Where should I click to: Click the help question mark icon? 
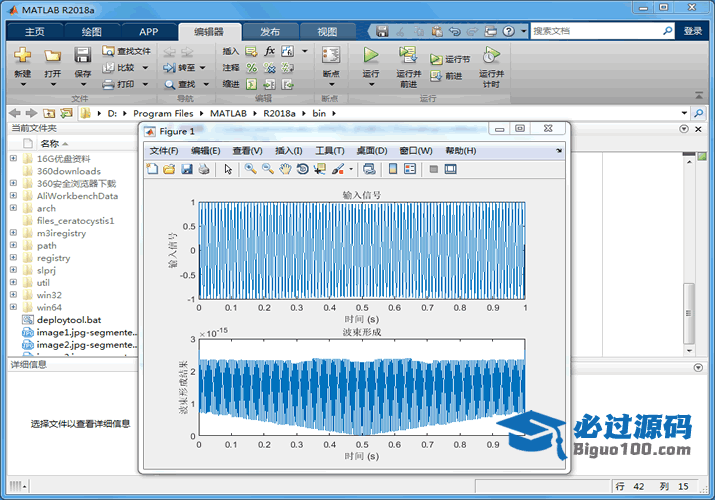coord(508,31)
